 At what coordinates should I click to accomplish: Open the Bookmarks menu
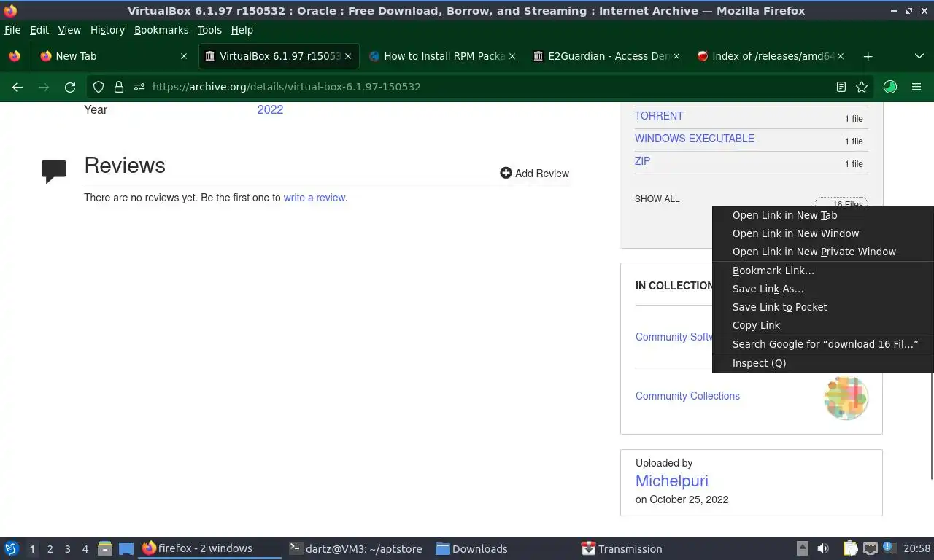pyautogui.click(x=161, y=30)
